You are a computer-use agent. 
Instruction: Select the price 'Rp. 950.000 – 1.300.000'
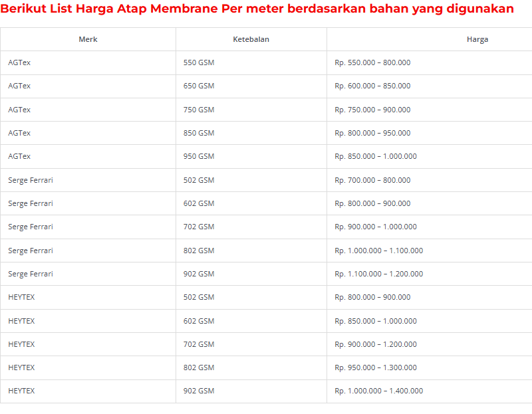point(376,367)
